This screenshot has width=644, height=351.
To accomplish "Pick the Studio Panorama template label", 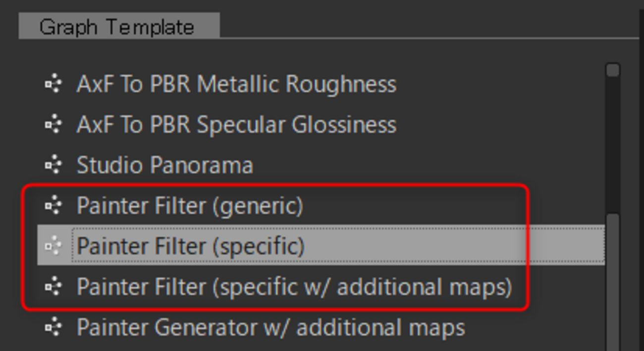I will pyautogui.click(x=164, y=165).
